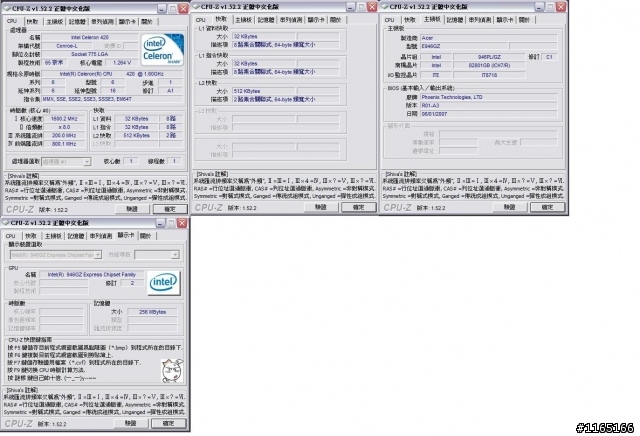This screenshot has height=436, width=640.
Task: Click the manufacturer value 'Acer'
Action: (x=489, y=38)
